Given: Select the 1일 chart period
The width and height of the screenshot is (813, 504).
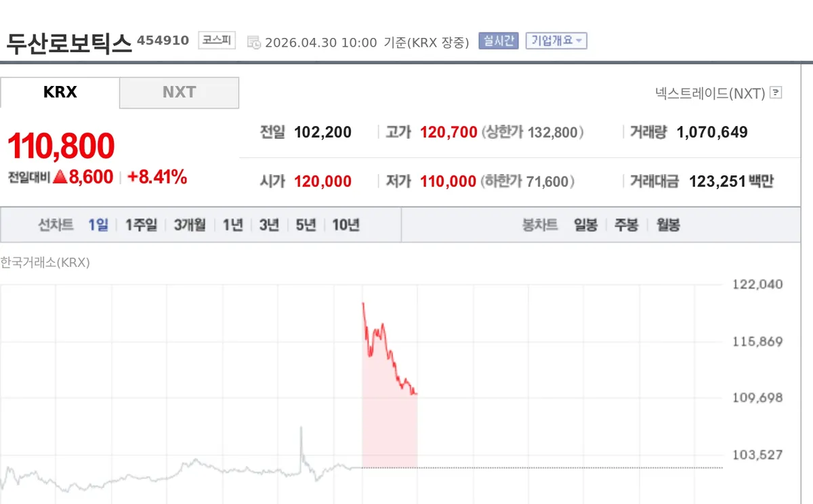Looking at the screenshot, I should 99,226.
